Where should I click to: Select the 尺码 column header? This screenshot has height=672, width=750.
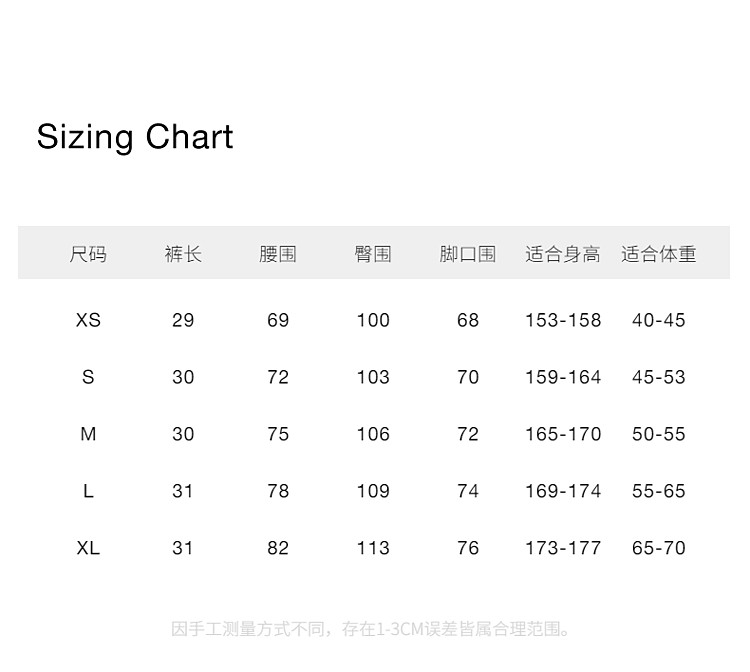coord(88,254)
